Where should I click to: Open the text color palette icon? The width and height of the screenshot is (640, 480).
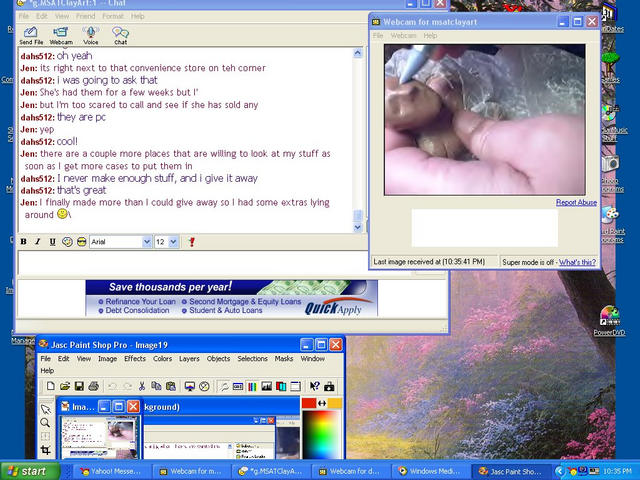(67, 242)
